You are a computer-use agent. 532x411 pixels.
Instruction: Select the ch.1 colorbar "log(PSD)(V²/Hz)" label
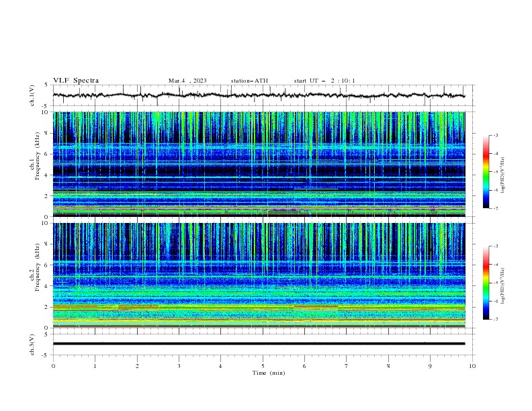pyautogui.click(x=502, y=175)
